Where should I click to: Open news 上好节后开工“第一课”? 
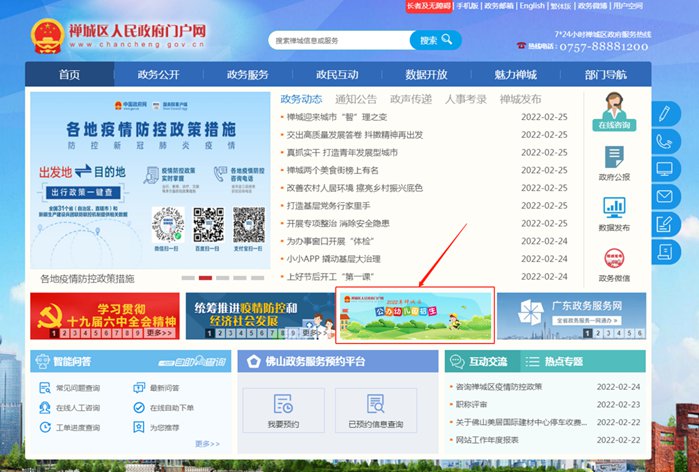pyautogui.click(x=330, y=277)
